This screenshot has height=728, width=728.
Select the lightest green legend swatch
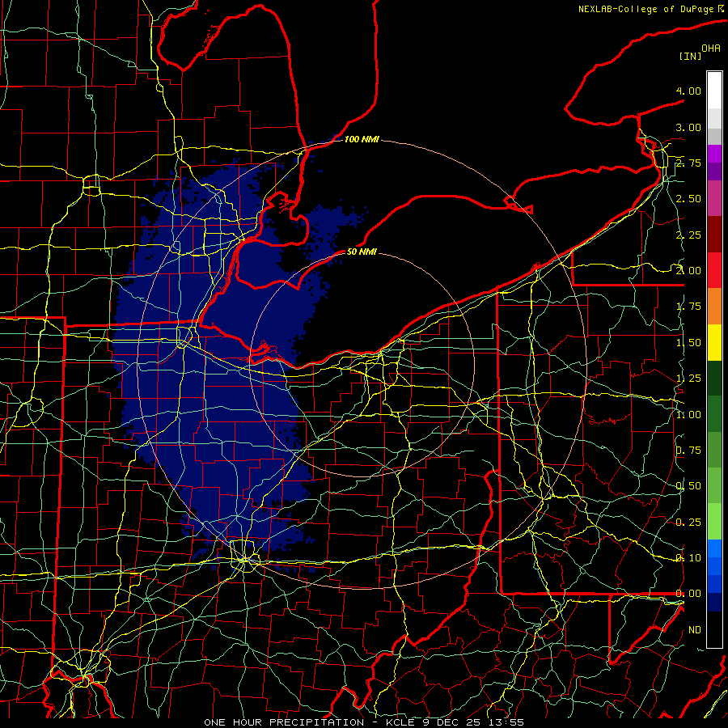tap(714, 522)
